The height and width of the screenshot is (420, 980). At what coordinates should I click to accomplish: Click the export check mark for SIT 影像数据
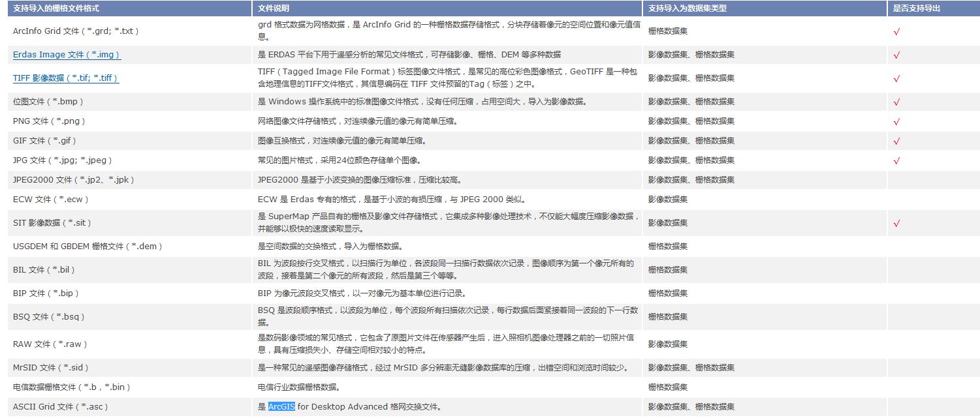point(896,224)
